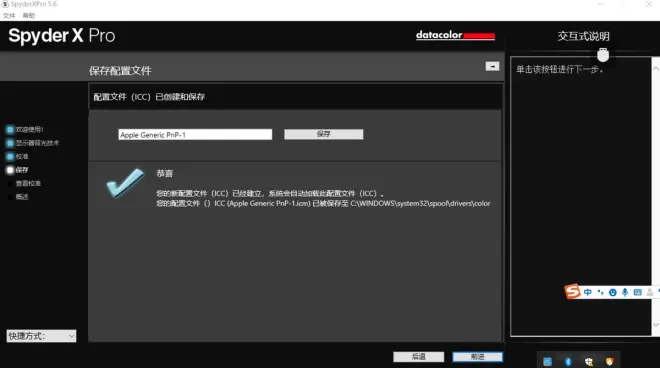Go to the 概述 step
The width and height of the screenshot is (660, 368).
point(22,197)
